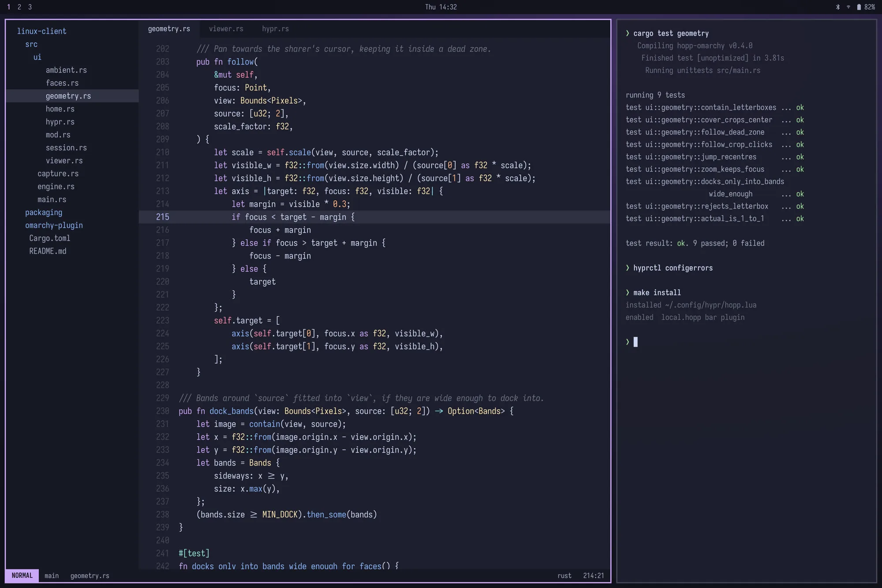882x588 pixels.
Task: Click the main branch name in statusline
Action: (52, 576)
